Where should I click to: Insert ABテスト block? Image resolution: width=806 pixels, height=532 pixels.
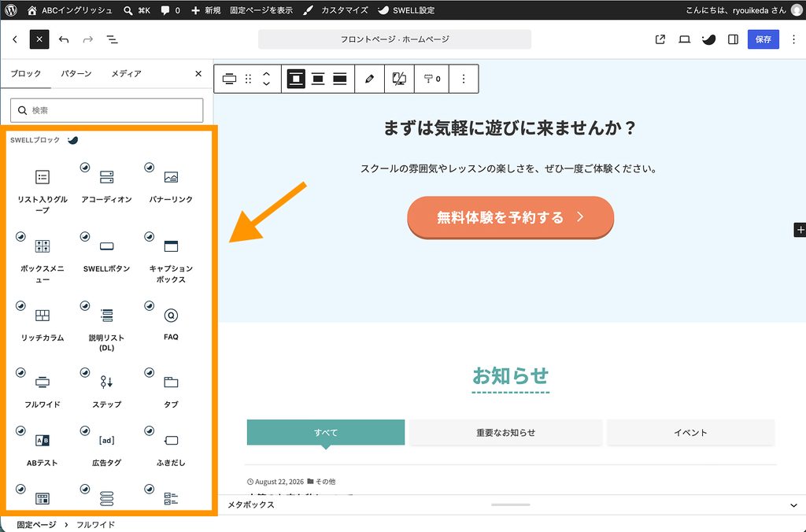(43, 449)
